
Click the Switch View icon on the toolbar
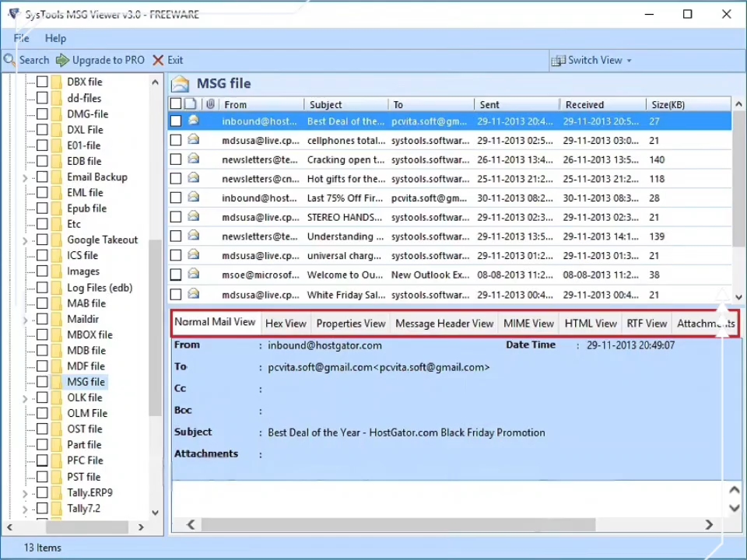pos(559,60)
